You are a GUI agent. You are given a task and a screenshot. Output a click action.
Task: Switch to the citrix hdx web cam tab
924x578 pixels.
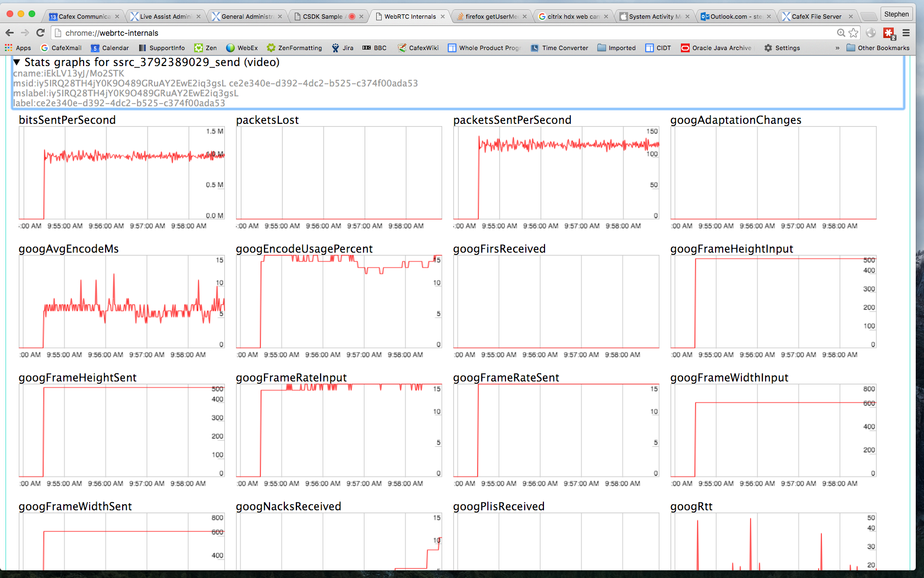(x=573, y=17)
